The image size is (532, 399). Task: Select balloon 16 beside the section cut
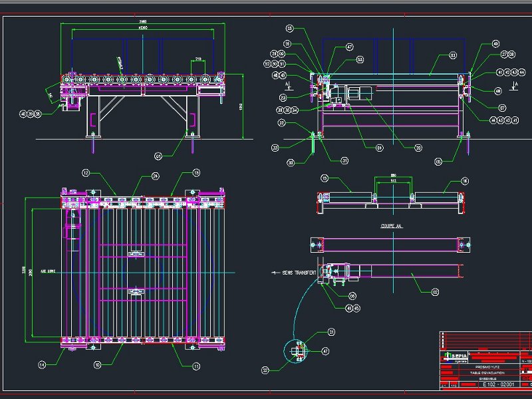point(465,180)
